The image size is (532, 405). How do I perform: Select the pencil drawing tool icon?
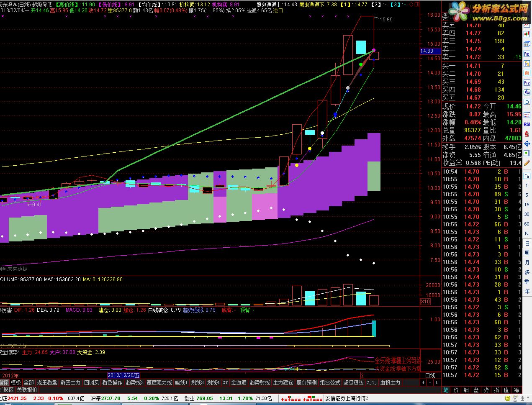coord(527,163)
